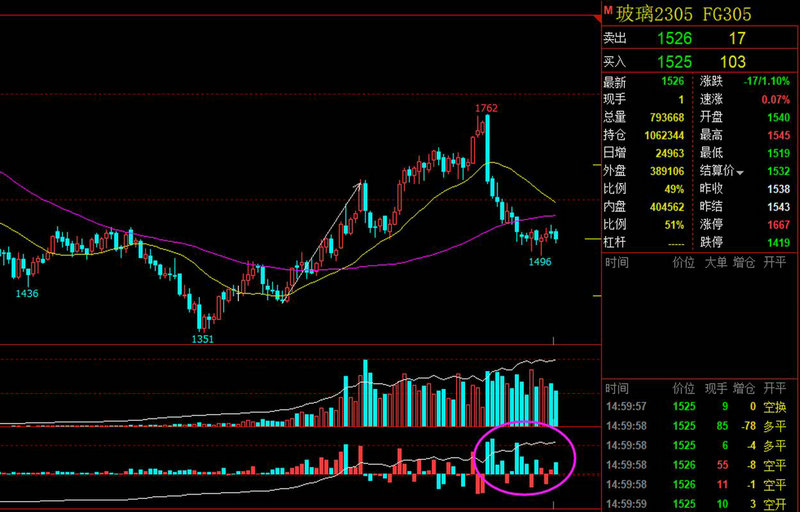Screen dimensions: 800x512
Task: Click the 涨停 value 1667
Action: click(x=777, y=224)
